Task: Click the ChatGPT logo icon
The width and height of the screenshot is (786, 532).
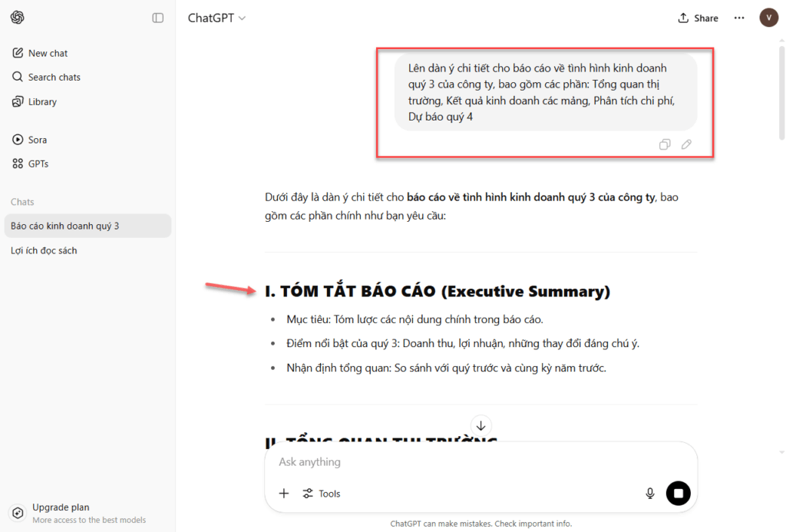Action: (17, 18)
